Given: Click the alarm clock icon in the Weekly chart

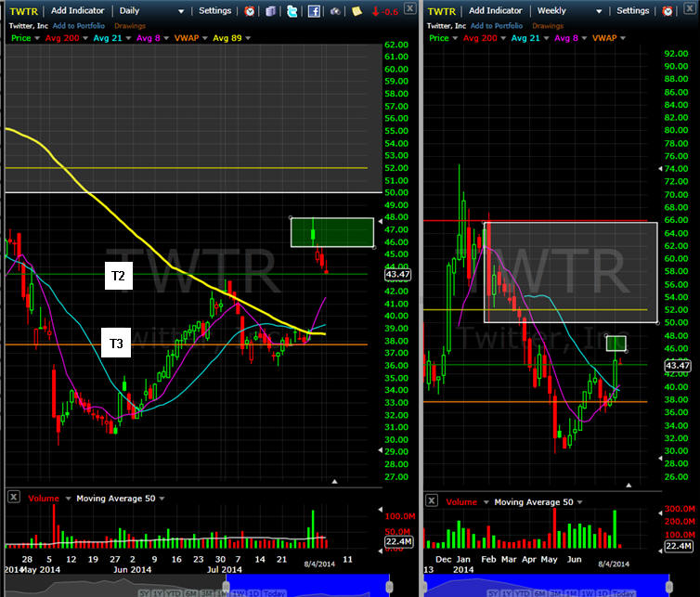Looking at the screenshot, I should (667, 11).
